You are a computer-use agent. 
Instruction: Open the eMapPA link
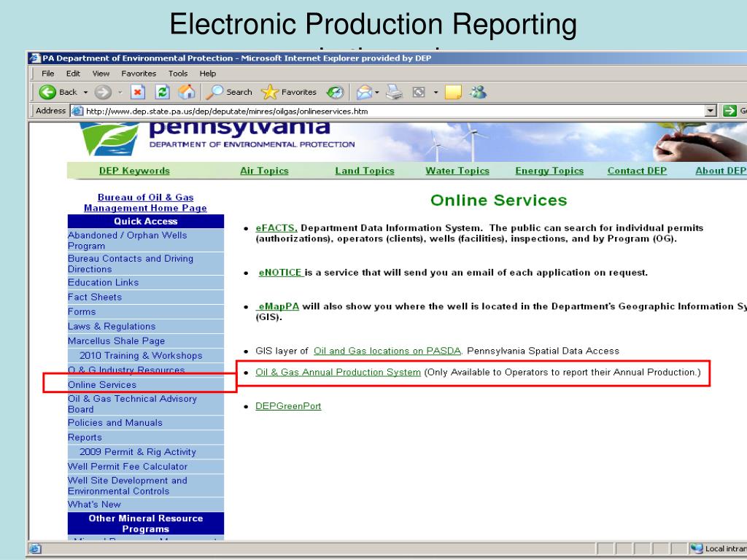[x=278, y=306]
